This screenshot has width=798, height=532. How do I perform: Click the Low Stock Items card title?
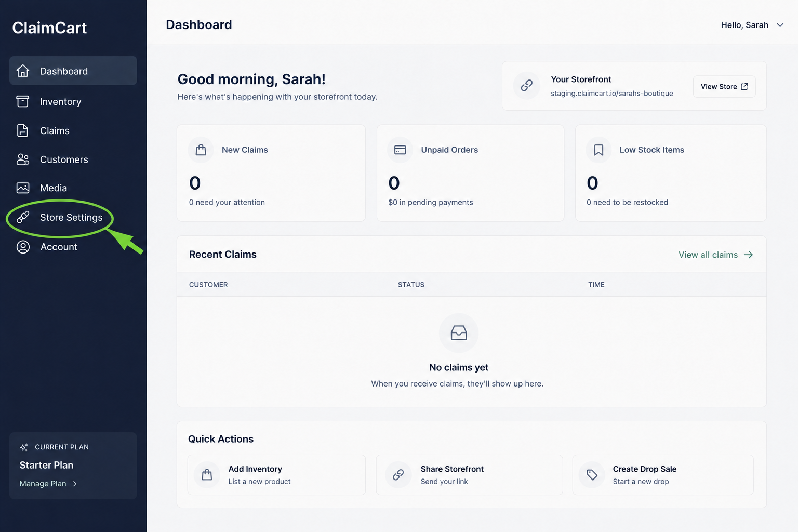pos(651,150)
